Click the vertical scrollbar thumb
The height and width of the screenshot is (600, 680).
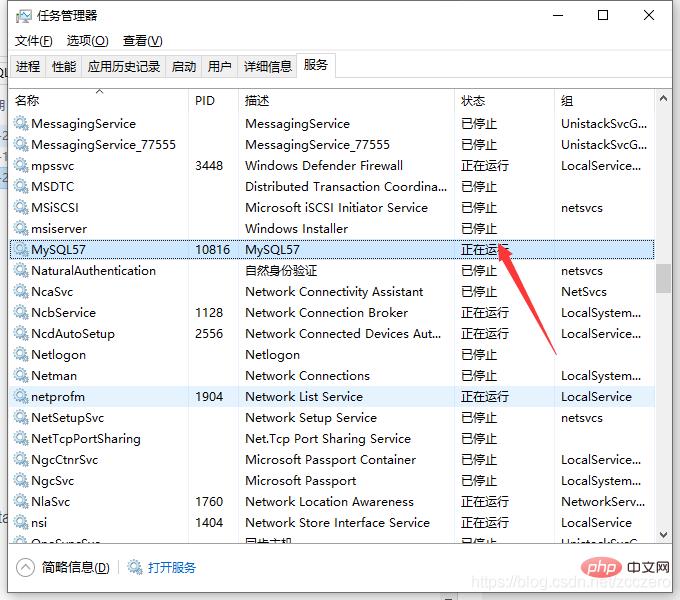click(x=663, y=278)
